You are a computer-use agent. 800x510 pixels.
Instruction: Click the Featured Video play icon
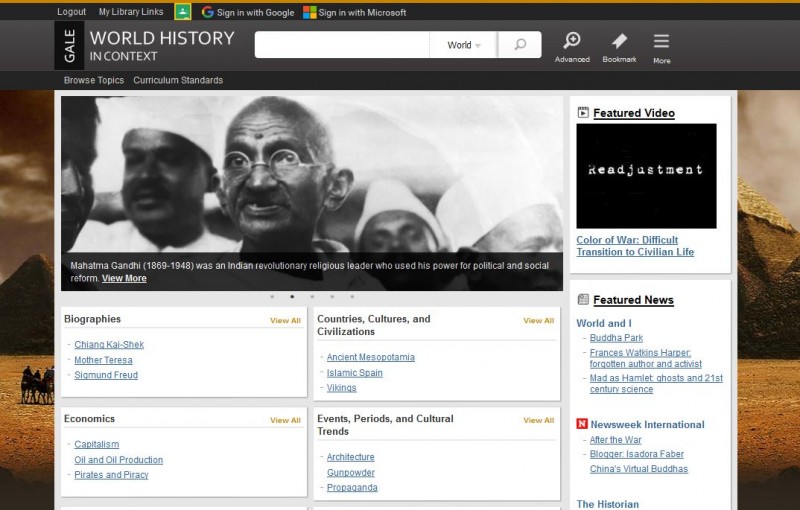tap(583, 113)
